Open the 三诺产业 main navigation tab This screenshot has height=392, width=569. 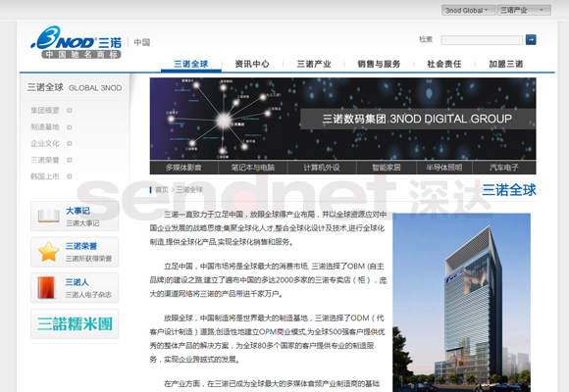314,64
